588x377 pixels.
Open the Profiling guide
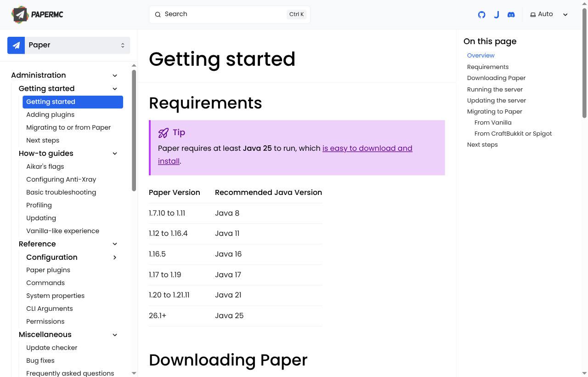pyautogui.click(x=39, y=206)
